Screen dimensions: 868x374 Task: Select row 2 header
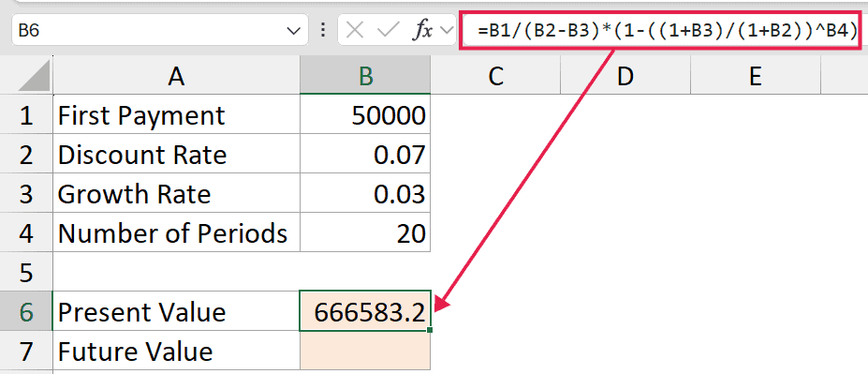[26, 154]
